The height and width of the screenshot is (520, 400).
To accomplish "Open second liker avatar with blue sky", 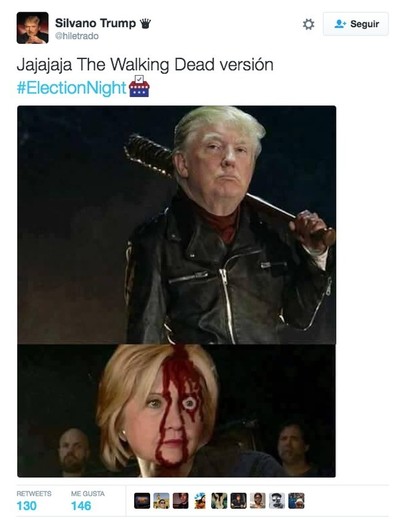I will pyautogui.click(x=161, y=501).
